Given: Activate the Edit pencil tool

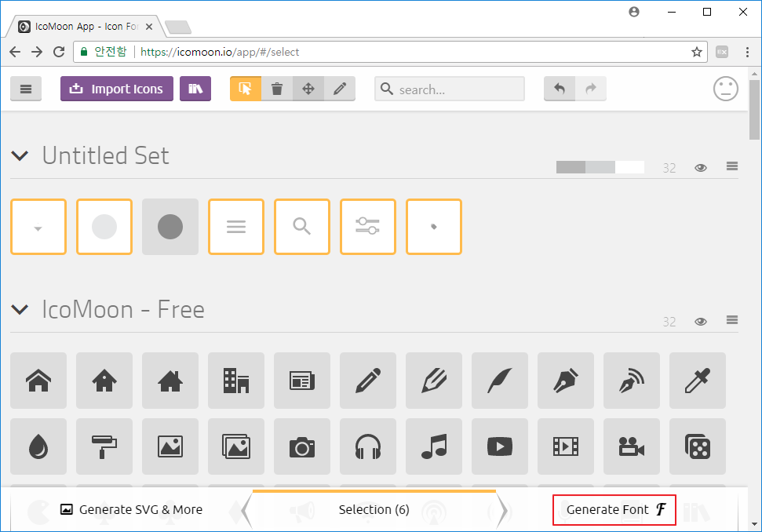Looking at the screenshot, I should pos(340,89).
